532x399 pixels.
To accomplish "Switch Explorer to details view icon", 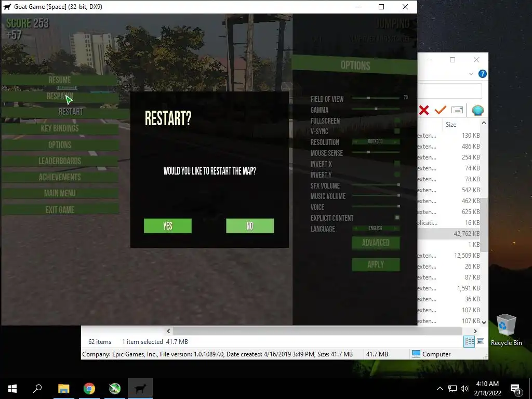I will click(469, 342).
